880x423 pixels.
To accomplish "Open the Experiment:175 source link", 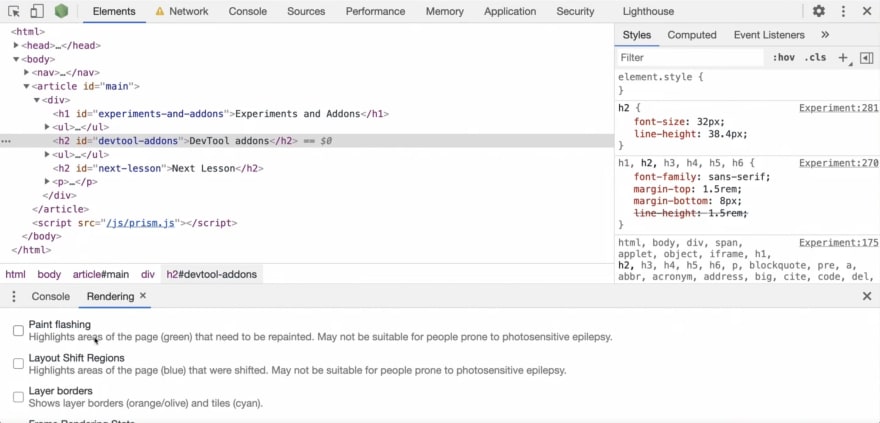I will pyautogui.click(x=838, y=243).
